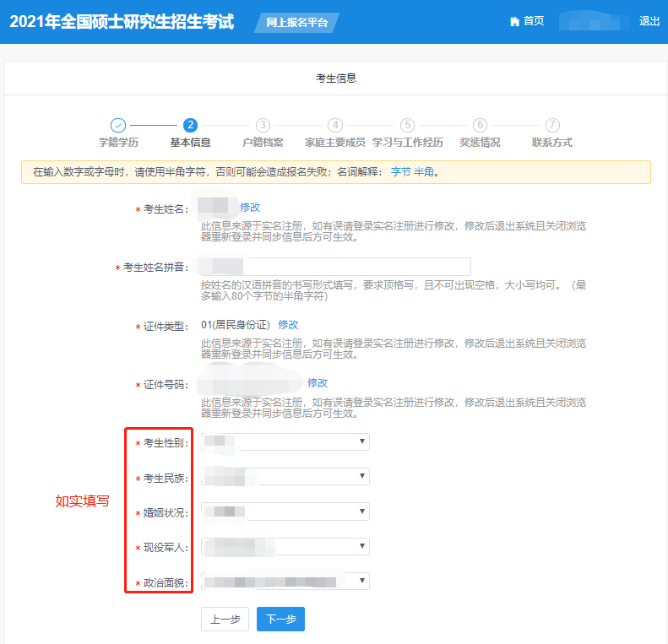Open the 字节 term explanation link

(400, 172)
